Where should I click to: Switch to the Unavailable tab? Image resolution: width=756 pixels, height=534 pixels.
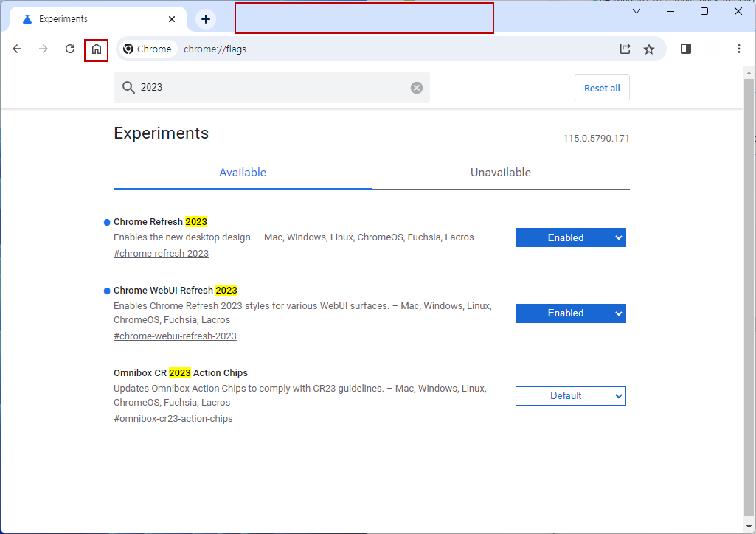(501, 173)
